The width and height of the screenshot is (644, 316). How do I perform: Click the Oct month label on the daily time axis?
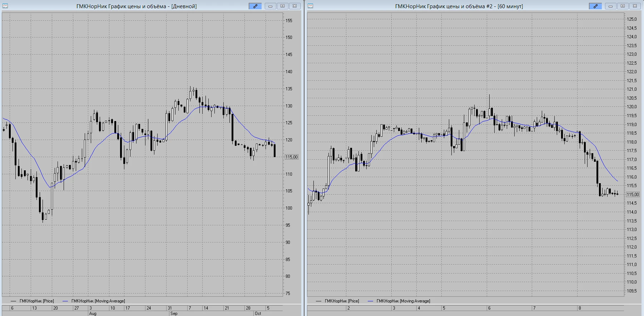tap(258, 314)
